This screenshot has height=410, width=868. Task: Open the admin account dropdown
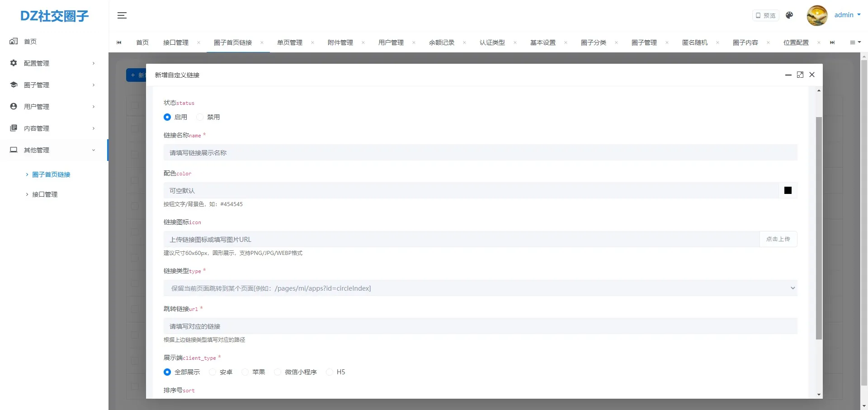point(846,15)
